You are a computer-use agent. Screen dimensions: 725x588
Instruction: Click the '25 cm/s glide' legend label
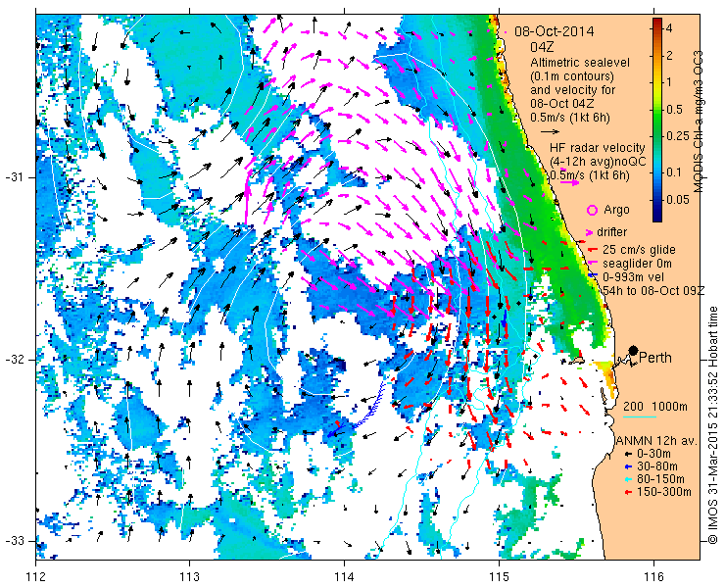639,250
